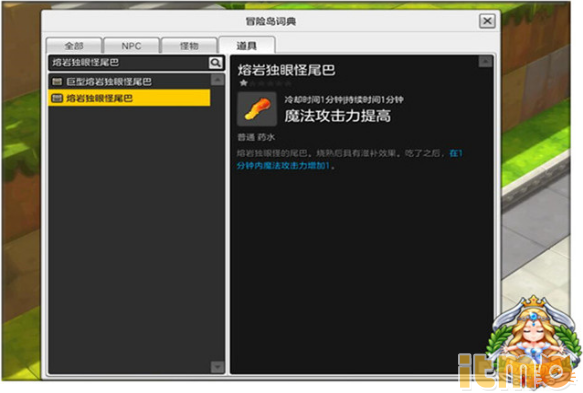Click the 冷却时间1分钟 持续时间1分钟 text
This screenshot has width=583, height=393.
click(x=344, y=100)
